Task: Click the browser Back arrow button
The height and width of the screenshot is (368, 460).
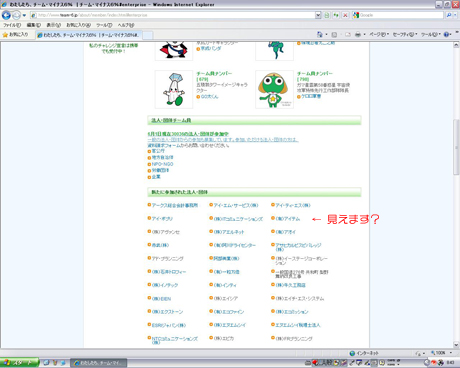Action: coord(6,15)
